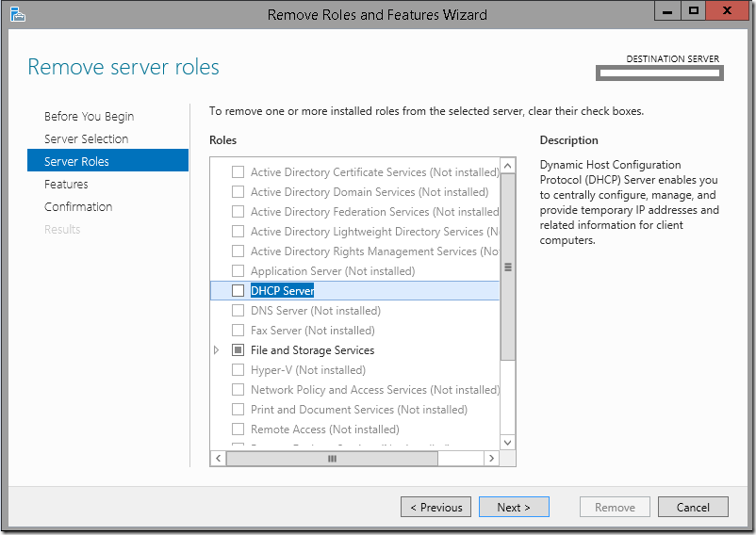Screen dimensions: 756x535
Task: Click the Network Policy and Access Services checkbox
Action: click(238, 389)
